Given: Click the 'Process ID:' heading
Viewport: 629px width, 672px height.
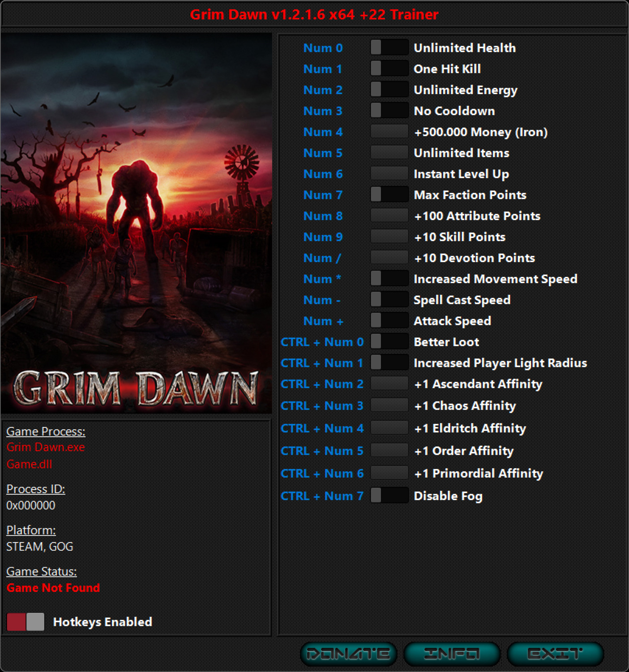Looking at the screenshot, I should [36, 489].
